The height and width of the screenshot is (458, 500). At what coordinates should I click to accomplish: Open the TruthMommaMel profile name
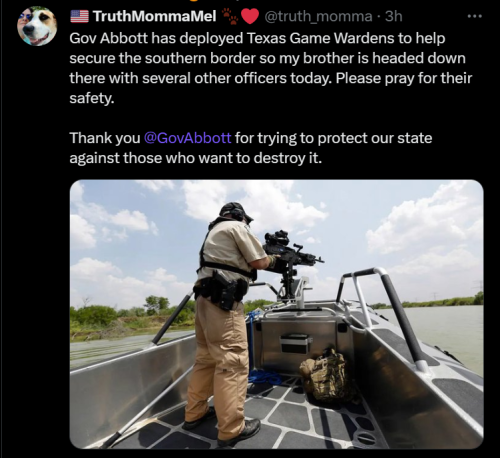[x=155, y=16]
